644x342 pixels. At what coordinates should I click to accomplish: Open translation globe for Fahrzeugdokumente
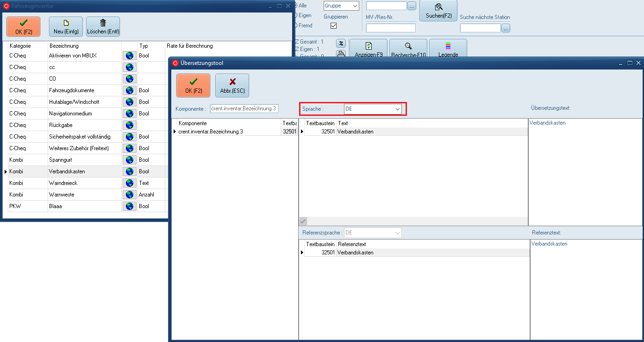tap(129, 90)
